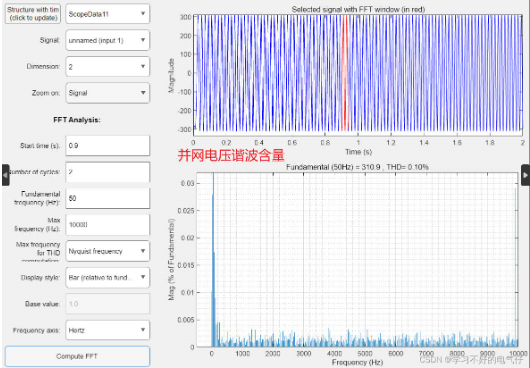This screenshot has width=530, height=368.
Task: Click the Frequency (Hz) axis label
Action: 357,362
